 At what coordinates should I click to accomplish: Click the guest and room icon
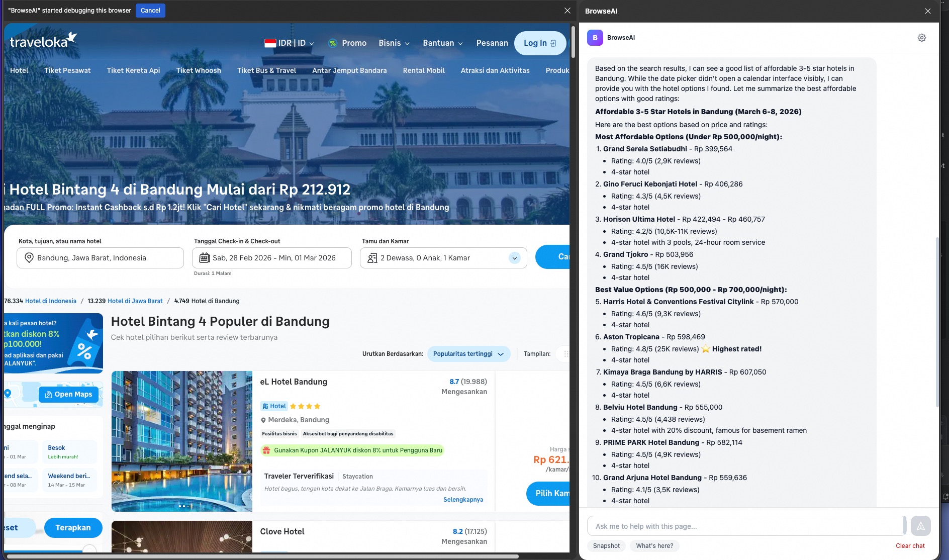pos(372,258)
